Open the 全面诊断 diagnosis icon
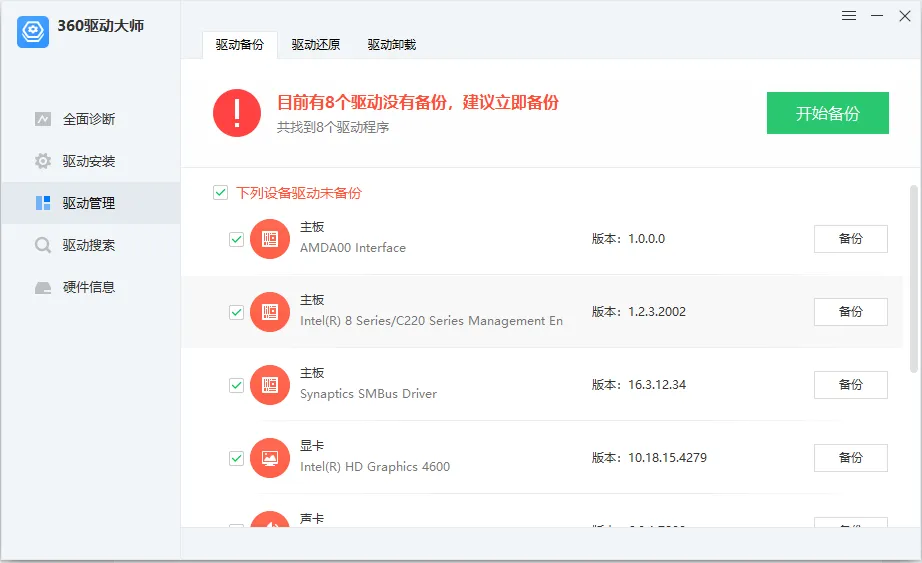 coord(43,119)
